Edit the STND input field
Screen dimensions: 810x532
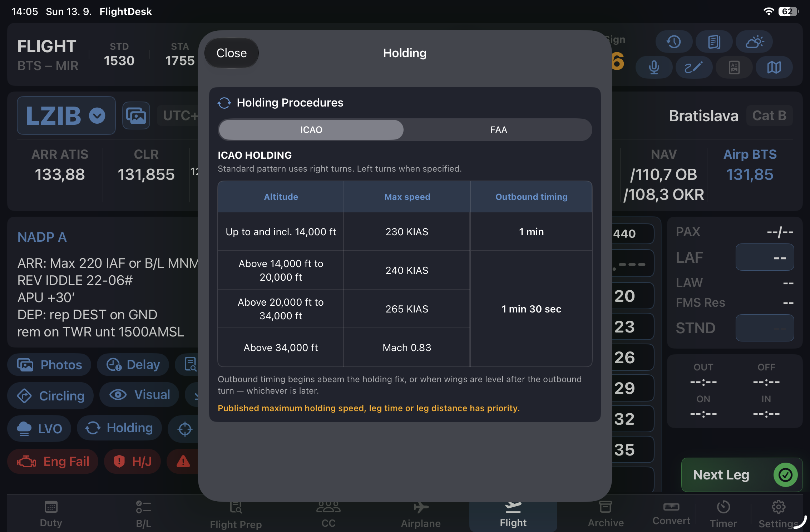pos(765,328)
